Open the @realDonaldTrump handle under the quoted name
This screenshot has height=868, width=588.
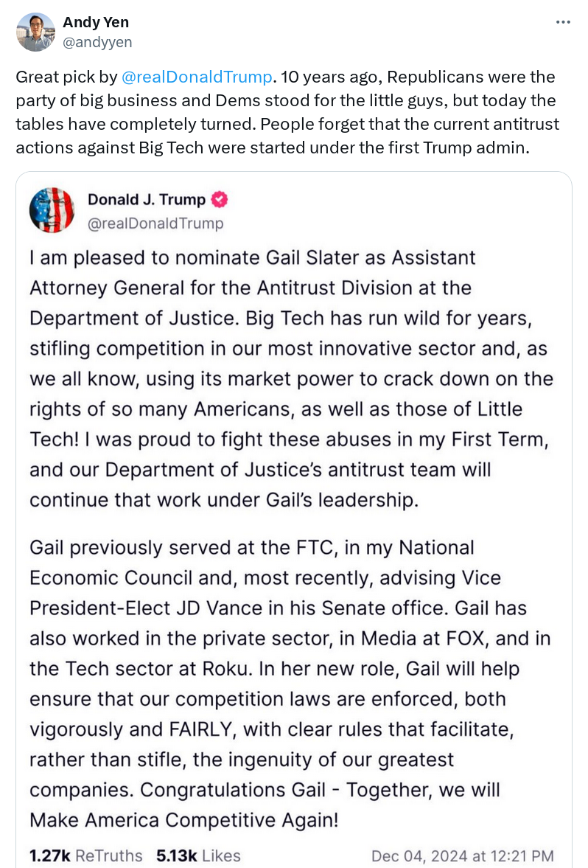pyautogui.click(x=155, y=222)
